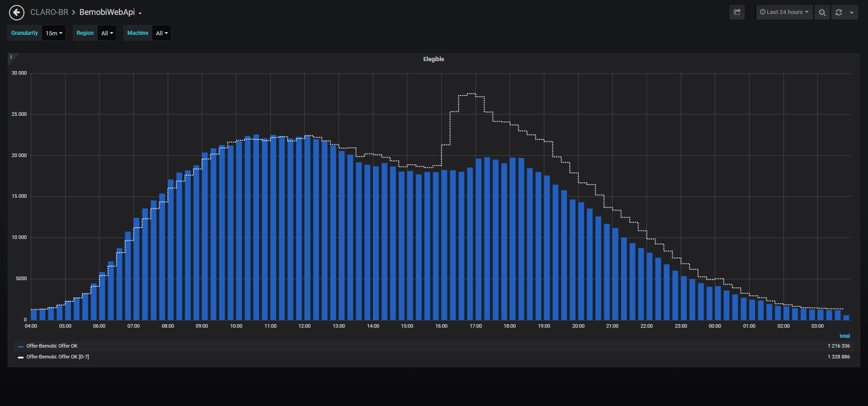Open the BemobiWebApi dashboard picker
Image resolution: width=868 pixels, height=406 pixels.
tap(110, 12)
